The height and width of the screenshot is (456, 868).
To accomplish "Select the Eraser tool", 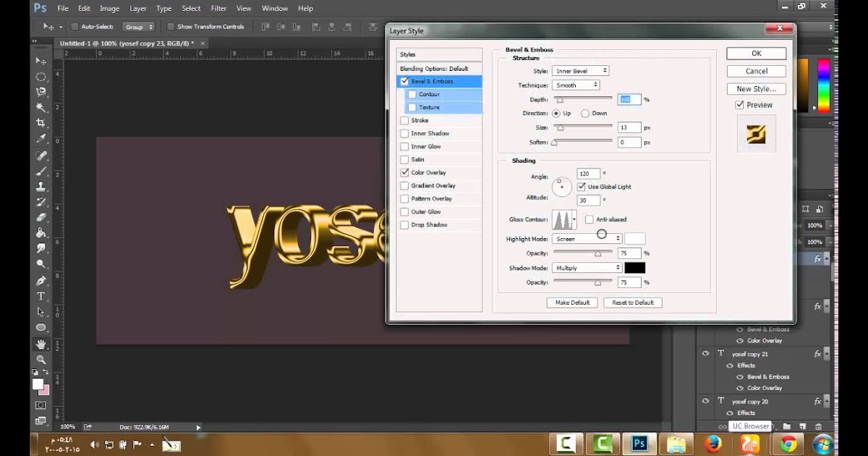I will pos(41,217).
